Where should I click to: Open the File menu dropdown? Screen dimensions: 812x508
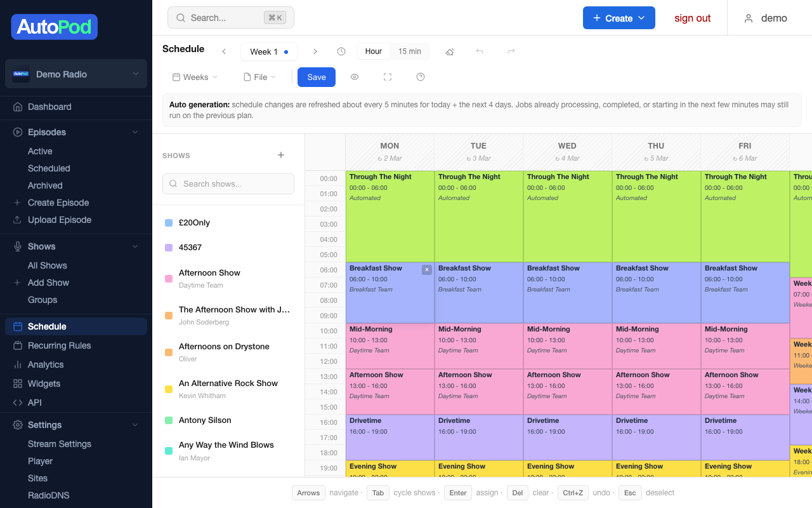click(259, 77)
